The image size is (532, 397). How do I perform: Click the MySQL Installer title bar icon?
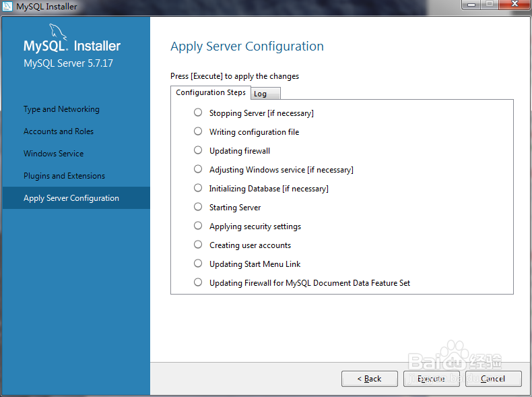click(7, 6)
